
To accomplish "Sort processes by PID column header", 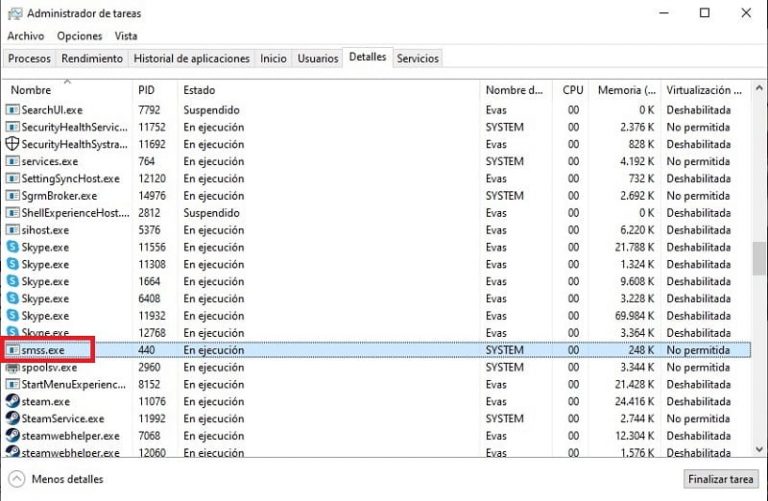I will 147,90.
